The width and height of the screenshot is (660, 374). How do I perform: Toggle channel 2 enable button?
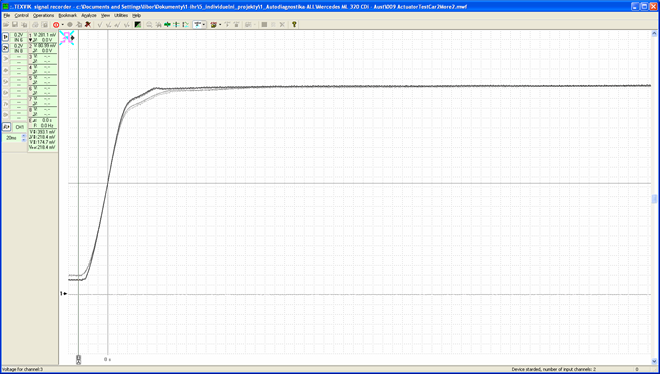[5, 48]
